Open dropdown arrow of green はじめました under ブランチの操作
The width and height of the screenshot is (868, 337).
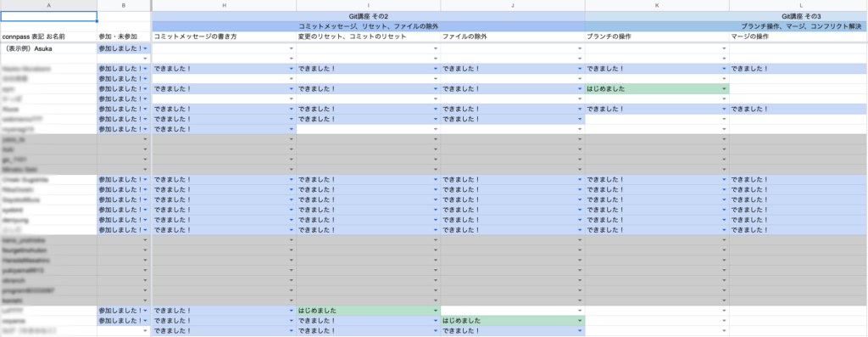(724, 88)
